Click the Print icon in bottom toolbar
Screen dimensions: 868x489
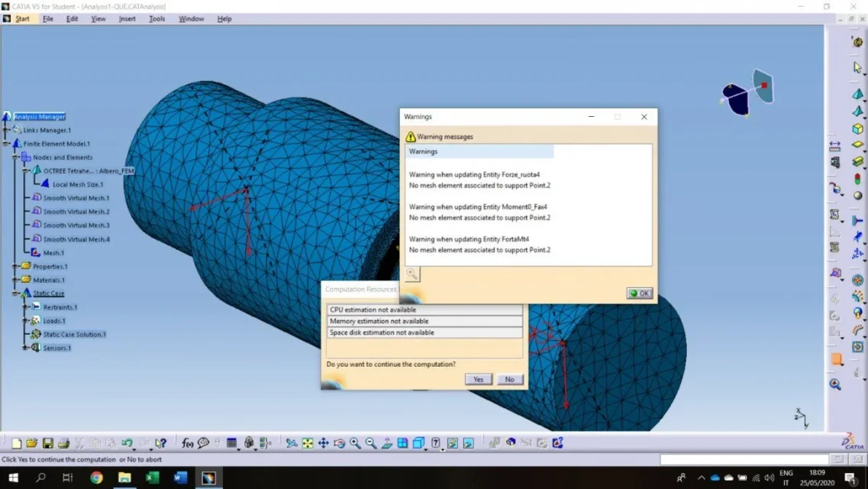click(63, 443)
